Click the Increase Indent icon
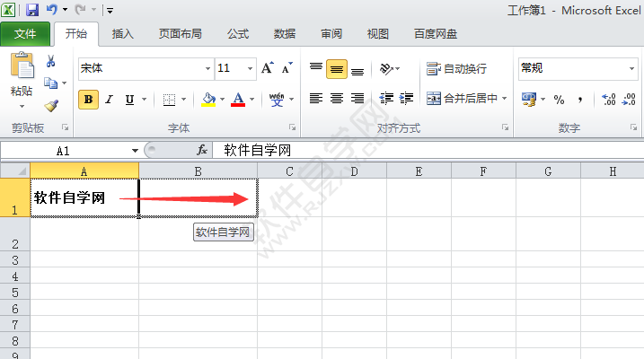The image size is (644, 359). [407, 99]
